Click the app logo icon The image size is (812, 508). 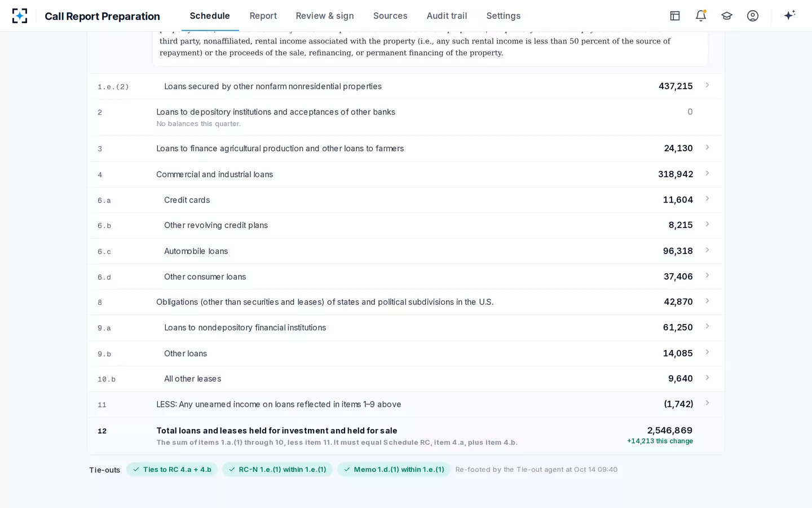pyautogui.click(x=20, y=16)
